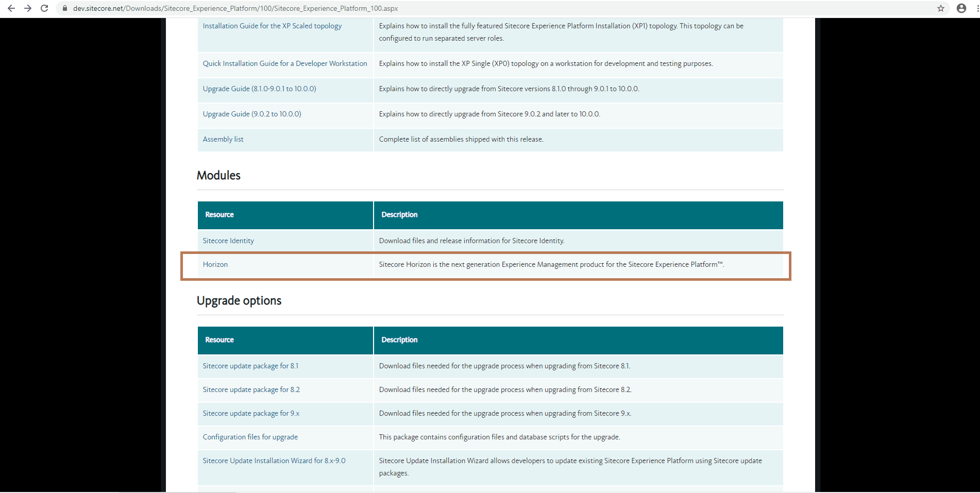Go forward with the browser arrow
The height and width of the screenshot is (493, 980).
[x=28, y=8]
